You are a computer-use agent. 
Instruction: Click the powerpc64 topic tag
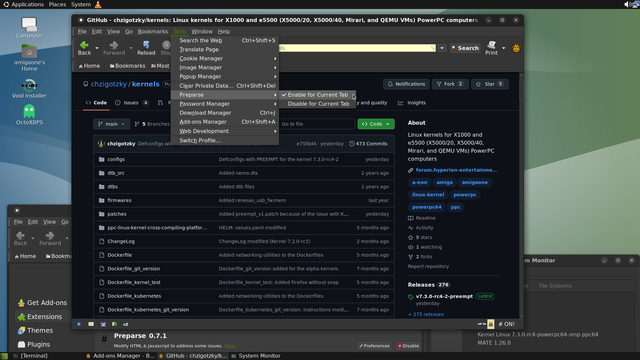click(x=427, y=207)
